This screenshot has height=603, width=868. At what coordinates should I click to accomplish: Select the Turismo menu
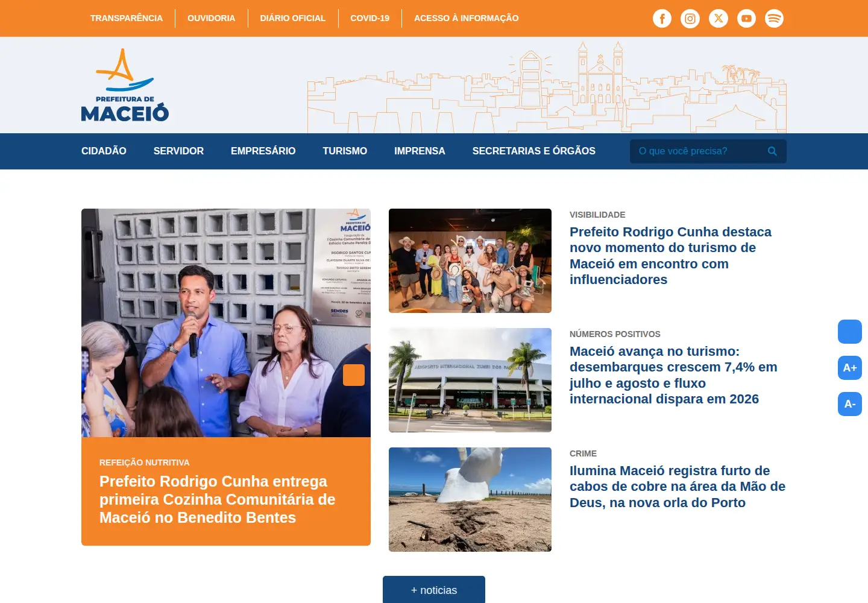click(x=345, y=151)
